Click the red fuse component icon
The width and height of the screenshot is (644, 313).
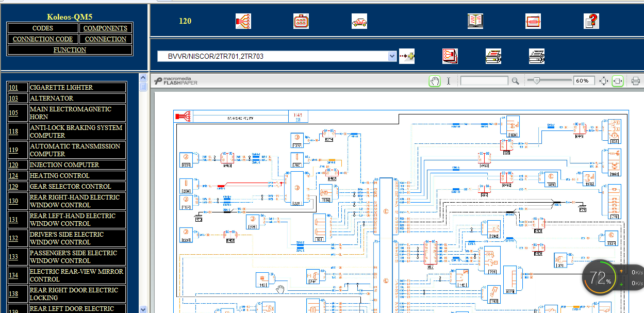[x=533, y=21]
